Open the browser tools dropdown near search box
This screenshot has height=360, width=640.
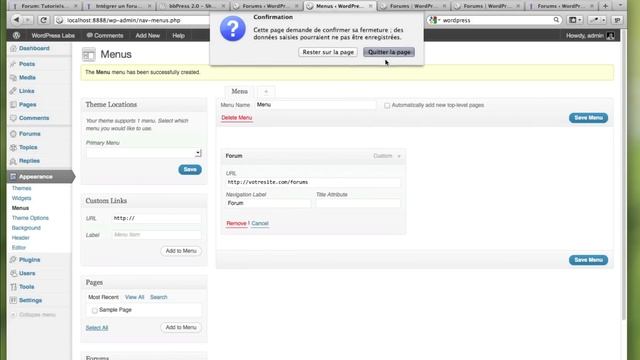pos(597,20)
